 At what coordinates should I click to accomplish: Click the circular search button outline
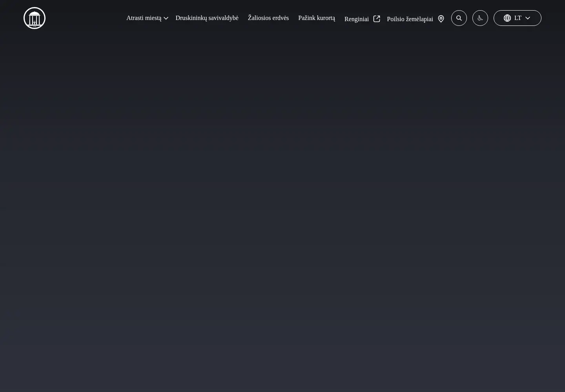459,18
